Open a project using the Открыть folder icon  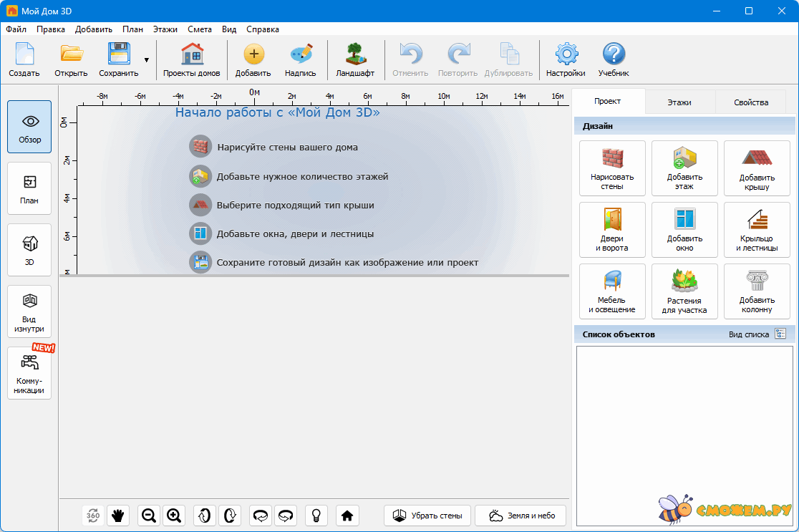[x=71, y=59]
